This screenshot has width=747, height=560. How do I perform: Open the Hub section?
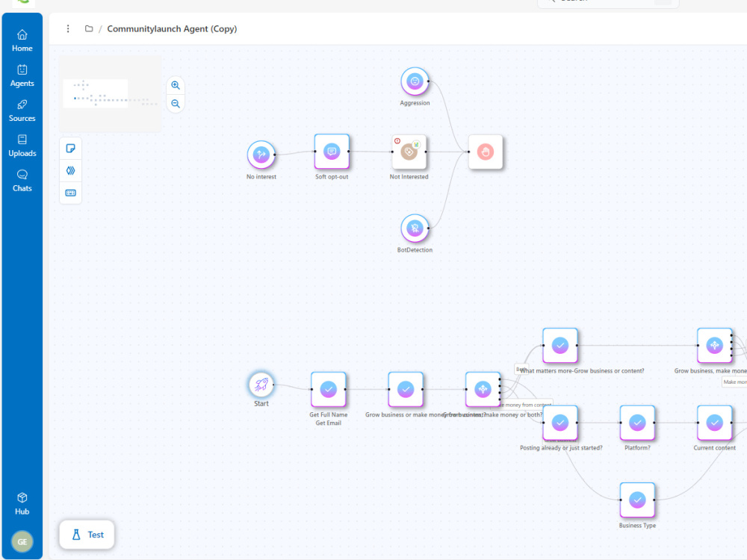22,504
